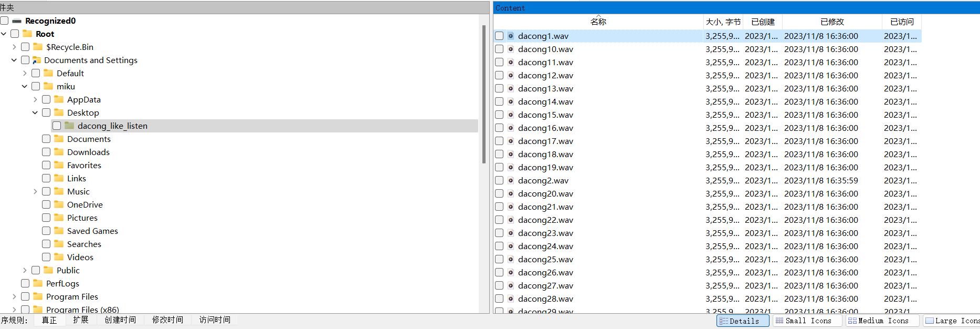The image size is (980, 329).
Task: Switch to Large Icons view
Action: (x=951, y=321)
